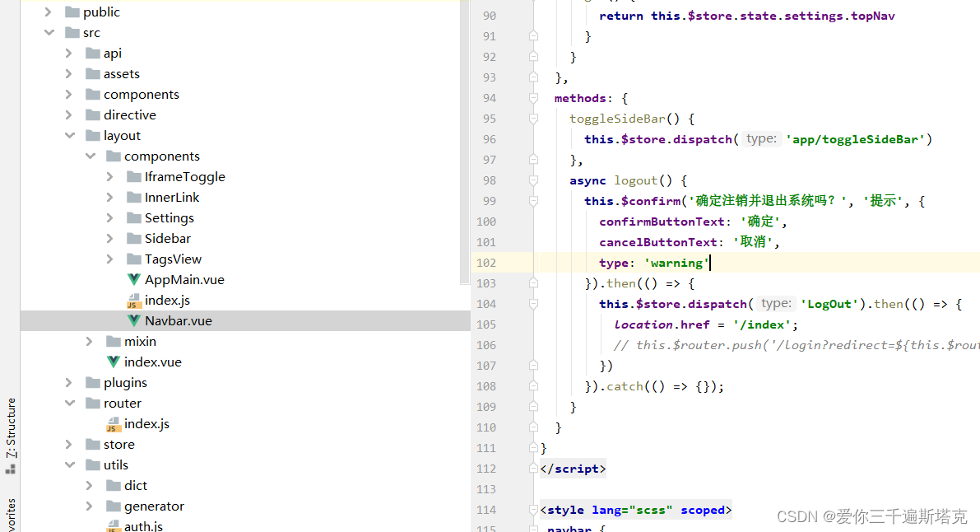Click the plugins folder icon
This screenshot has width=980, height=532.
[x=93, y=382]
